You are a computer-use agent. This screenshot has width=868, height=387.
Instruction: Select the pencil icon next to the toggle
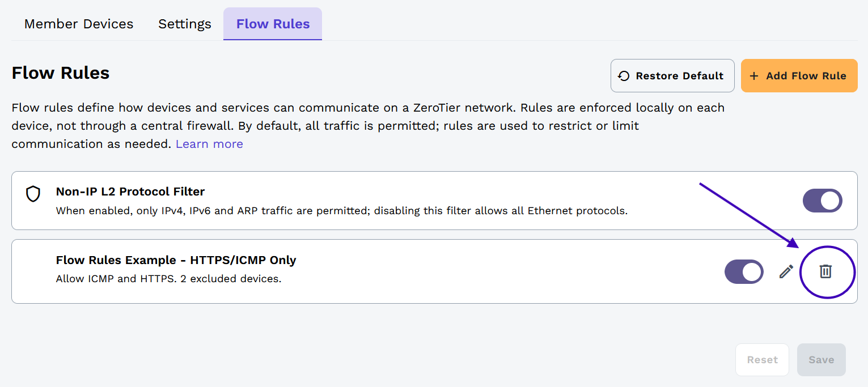coord(786,271)
